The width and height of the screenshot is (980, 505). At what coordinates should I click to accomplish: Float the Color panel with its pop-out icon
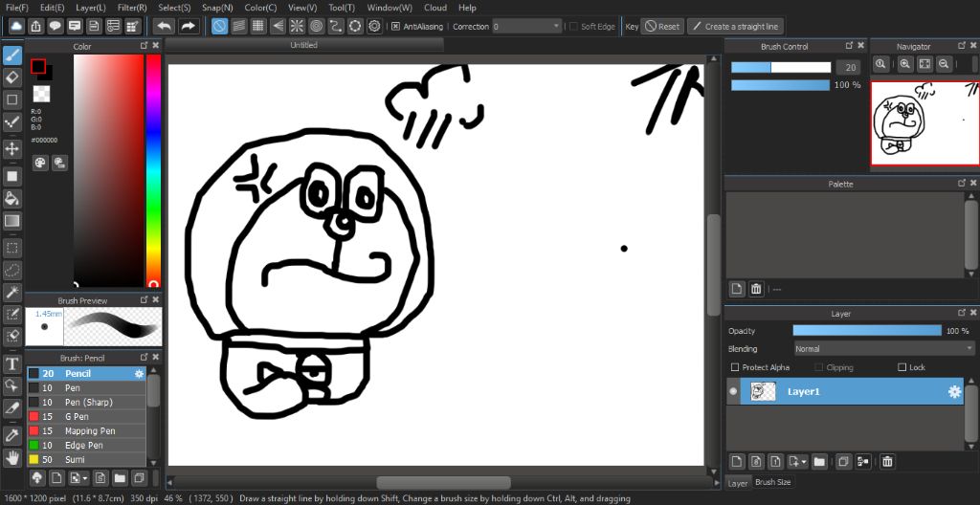[144, 46]
